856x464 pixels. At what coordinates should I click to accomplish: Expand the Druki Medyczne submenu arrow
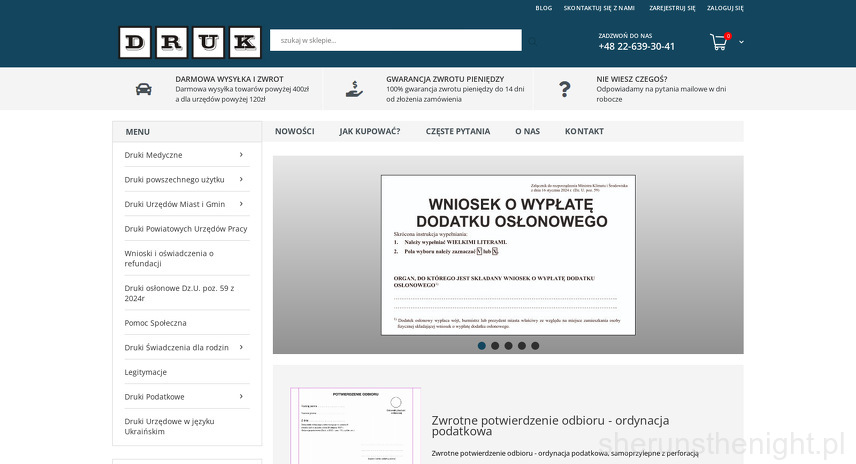point(241,155)
